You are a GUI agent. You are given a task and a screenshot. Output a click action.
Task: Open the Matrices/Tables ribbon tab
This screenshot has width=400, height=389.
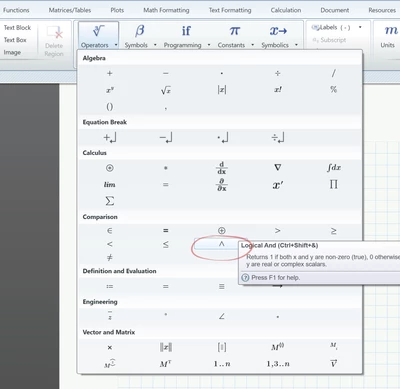pyautogui.click(x=70, y=10)
